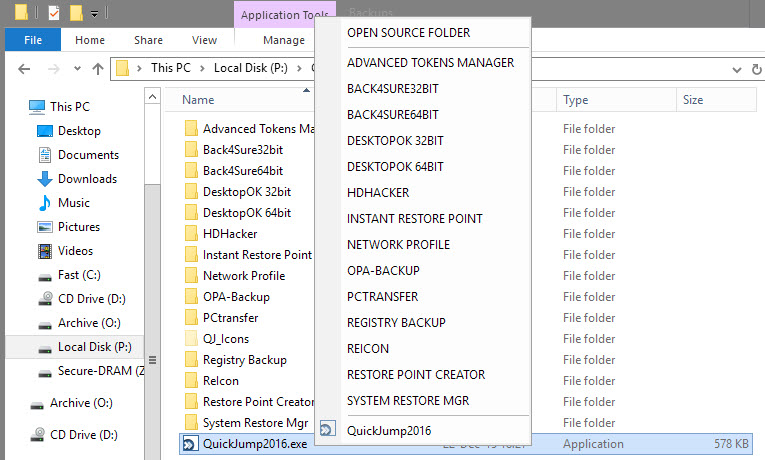
Task: Click the Properties quick access icon
Action: 54,13
